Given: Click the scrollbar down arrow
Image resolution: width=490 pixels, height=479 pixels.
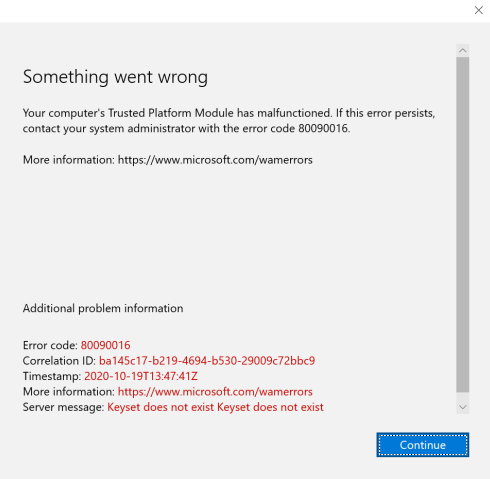Looking at the screenshot, I should tap(462, 407).
